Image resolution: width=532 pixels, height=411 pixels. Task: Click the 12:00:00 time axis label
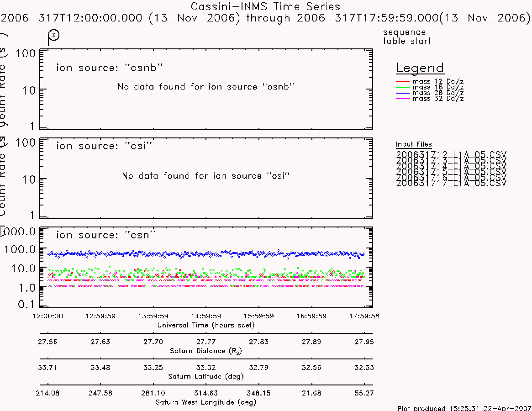(47, 316)
